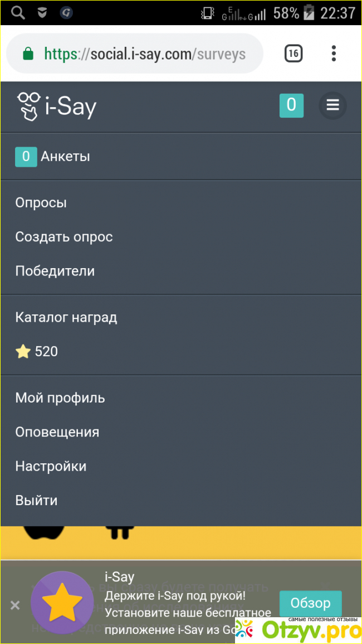Open the Анкеты menu item
Screen dimensions: 362x644
65,157
